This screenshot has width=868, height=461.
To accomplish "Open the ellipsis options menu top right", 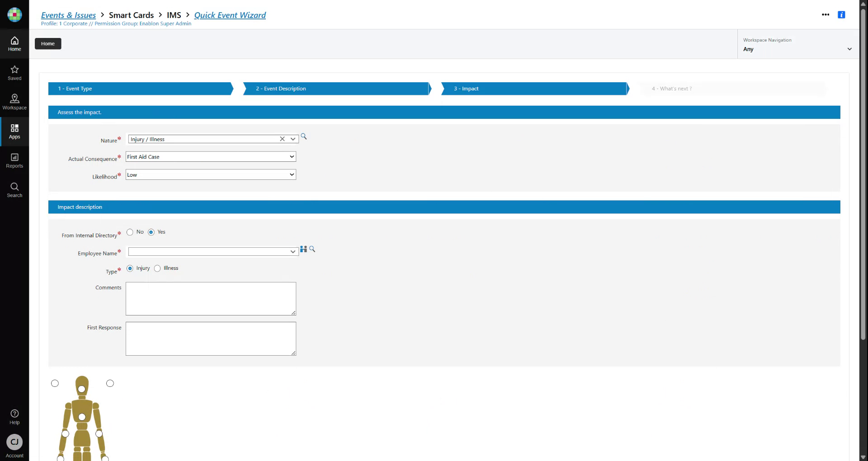I will coord(826,14).
